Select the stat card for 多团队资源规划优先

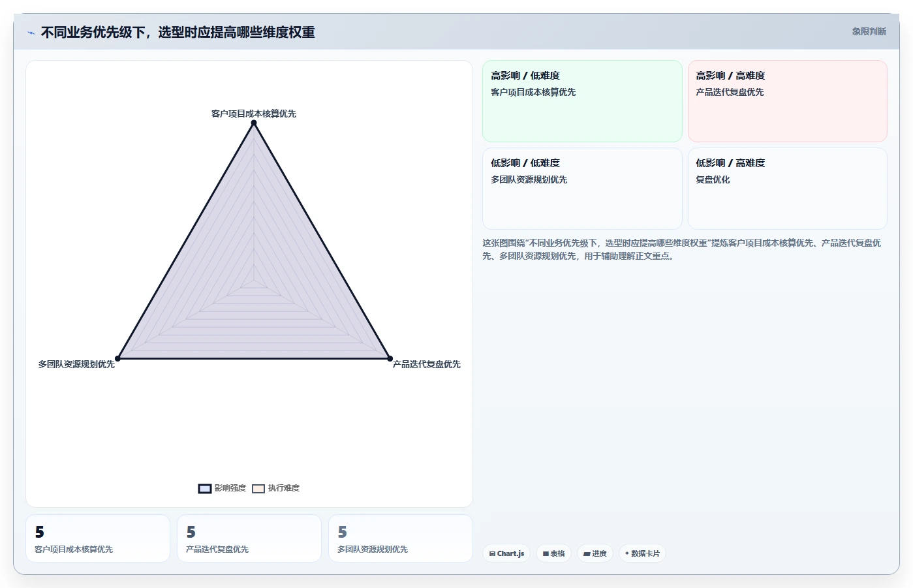401,538
